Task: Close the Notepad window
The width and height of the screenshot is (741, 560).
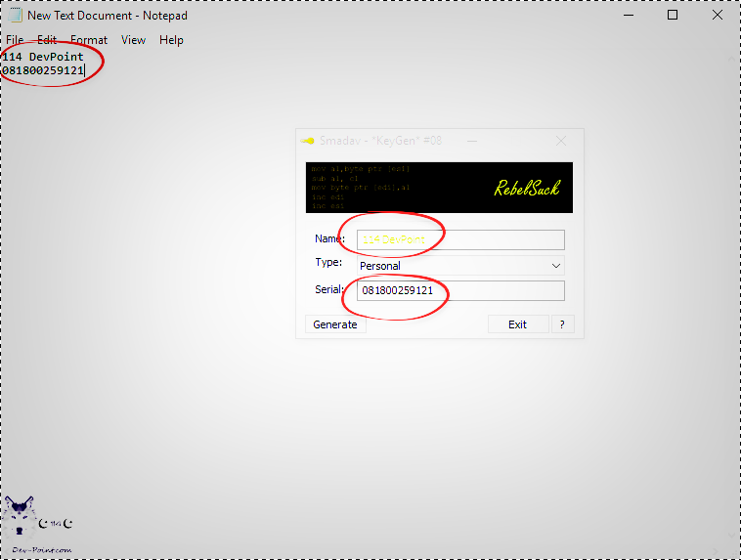Action: click(718, 16)
